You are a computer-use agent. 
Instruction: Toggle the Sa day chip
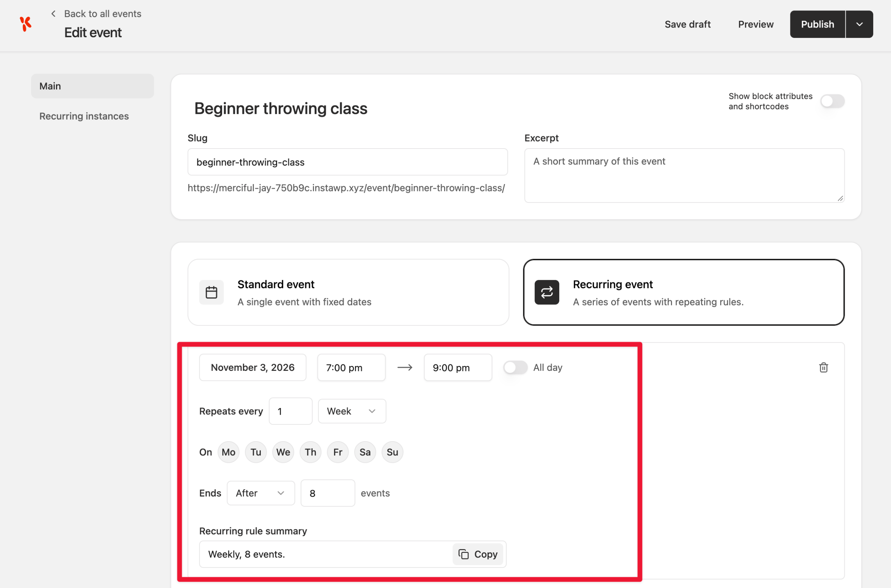click(x=365, y=452)
